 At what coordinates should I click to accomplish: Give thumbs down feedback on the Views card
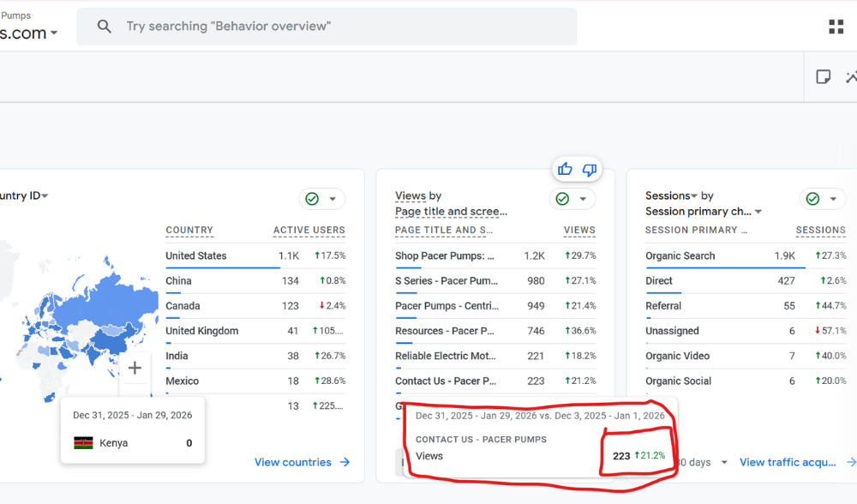pyautogui.click(x=589, y=169)
